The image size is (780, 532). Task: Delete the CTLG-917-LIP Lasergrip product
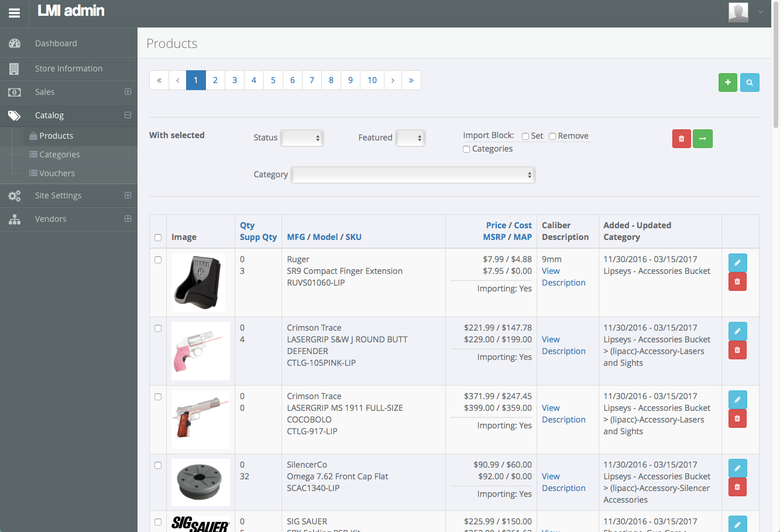click(x=737, y=418)
